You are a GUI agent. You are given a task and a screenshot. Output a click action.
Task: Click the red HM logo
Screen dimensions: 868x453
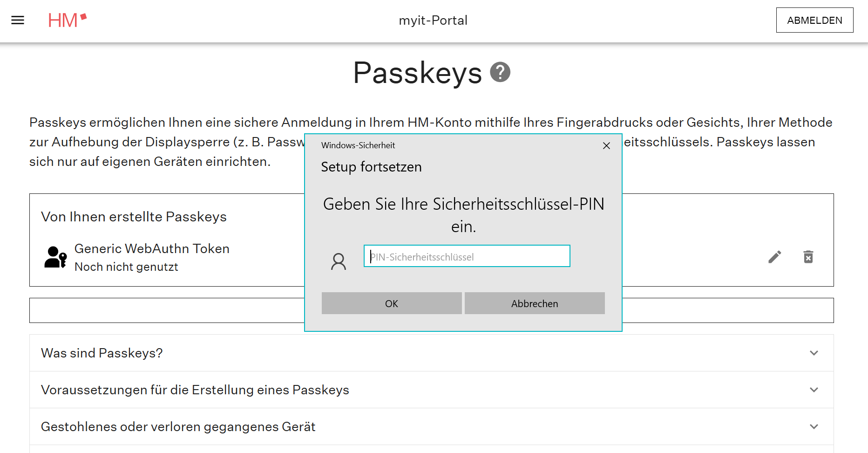coord(67,20)
